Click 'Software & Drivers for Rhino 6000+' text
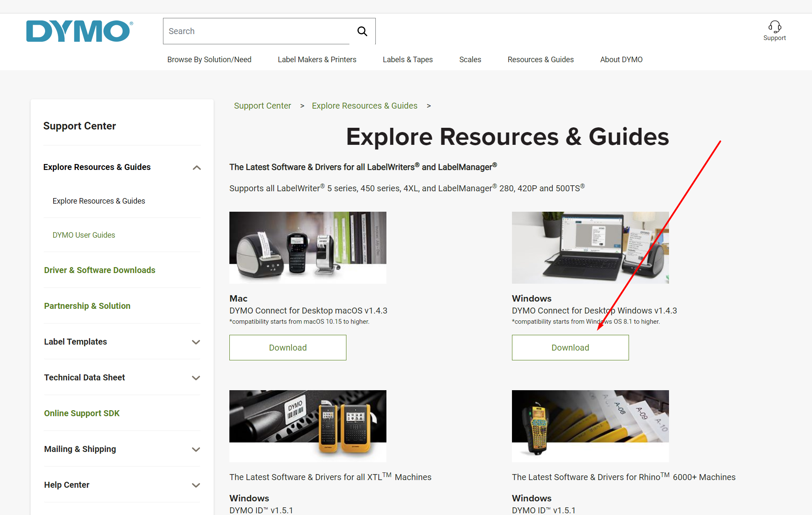This screenshot has width=812, height=515. (623, 477)
